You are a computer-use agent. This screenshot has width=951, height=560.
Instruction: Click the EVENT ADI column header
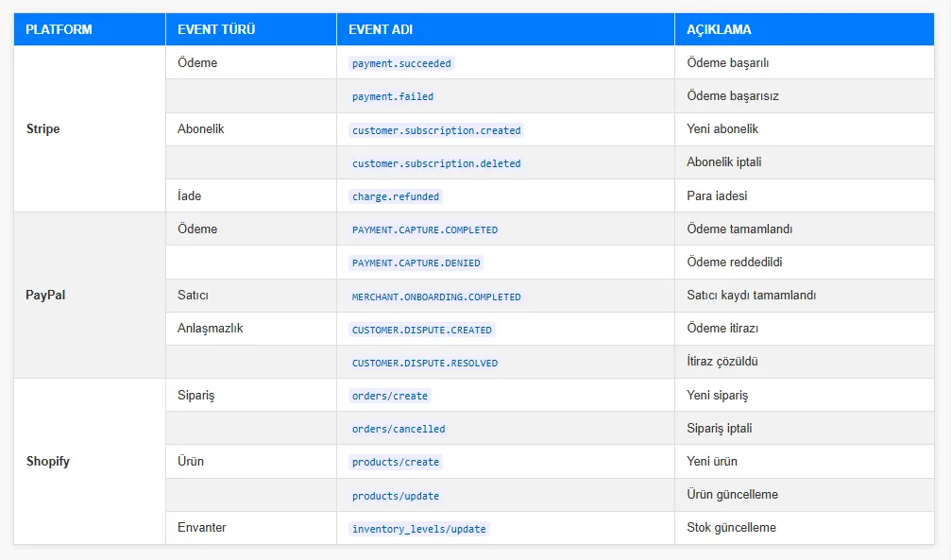(506, 29)
